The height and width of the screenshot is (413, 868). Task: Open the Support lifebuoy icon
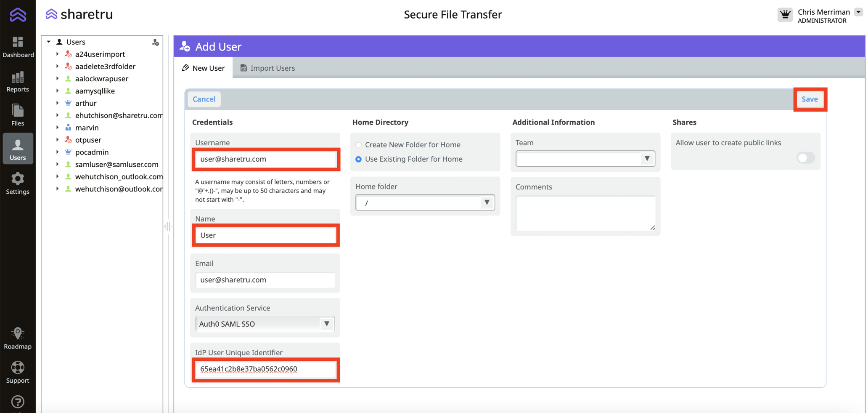(18, 373)
